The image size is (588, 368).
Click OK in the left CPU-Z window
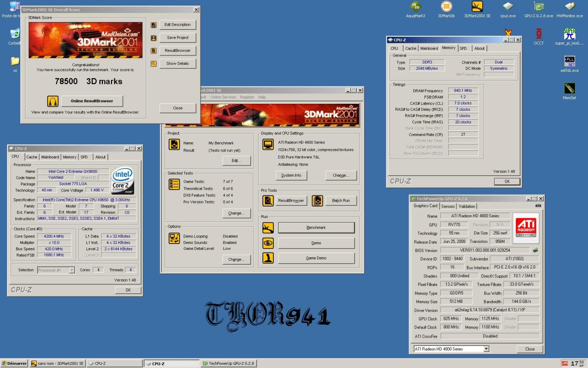coord(128,290)
